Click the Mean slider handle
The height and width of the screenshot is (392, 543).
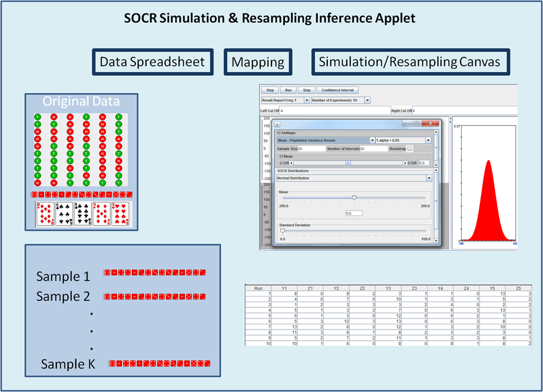(x=354, y=197)
